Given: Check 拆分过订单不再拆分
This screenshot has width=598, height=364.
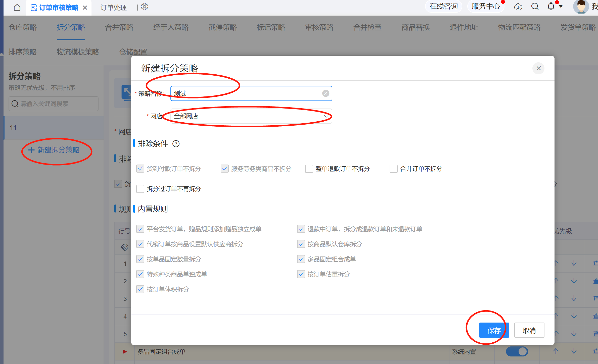Looking at the screenshot, I should pyautogui.click(x=140, y=189).
